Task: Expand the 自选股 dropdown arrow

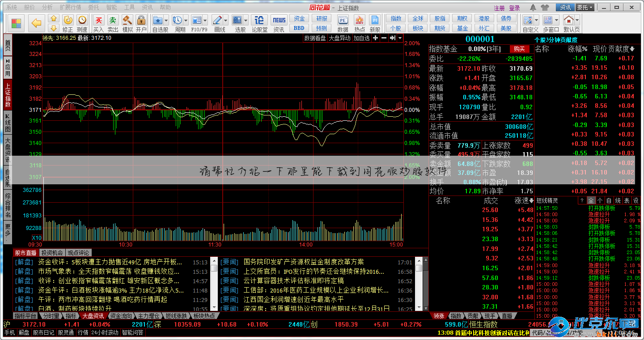Action: point(166,20)
